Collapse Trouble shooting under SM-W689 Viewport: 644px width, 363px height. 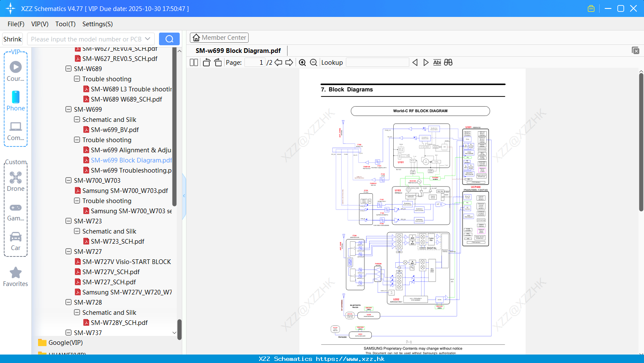coord(77,79)
